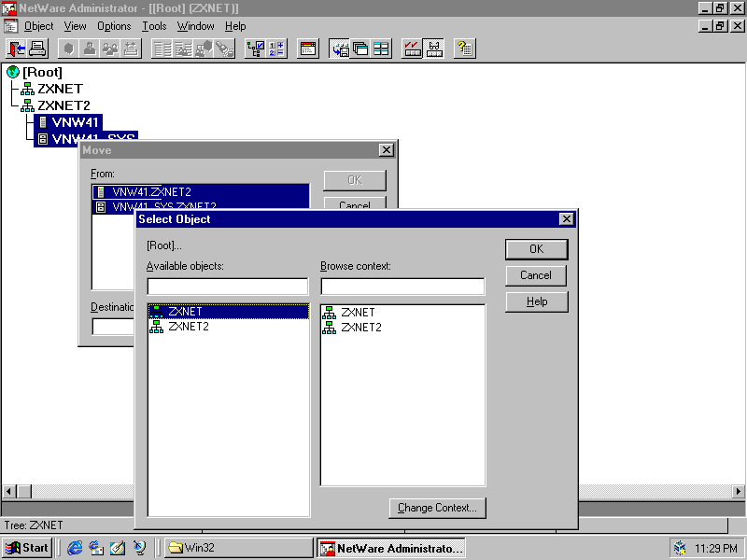Open the Object menu
The image size is (747, 560).
click(38, 26)
